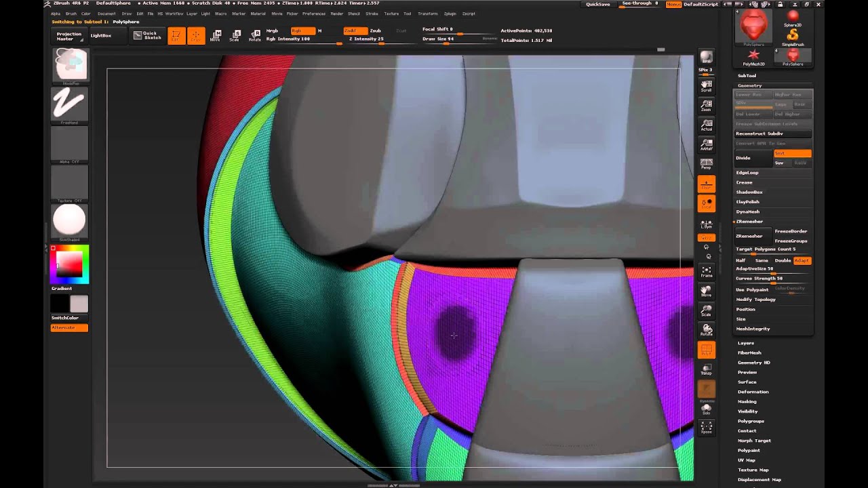Image resolution: width=868 pixels, height=488 pixels.
Task: Collapse the Geometry subpalette
Action: point(749,85)
